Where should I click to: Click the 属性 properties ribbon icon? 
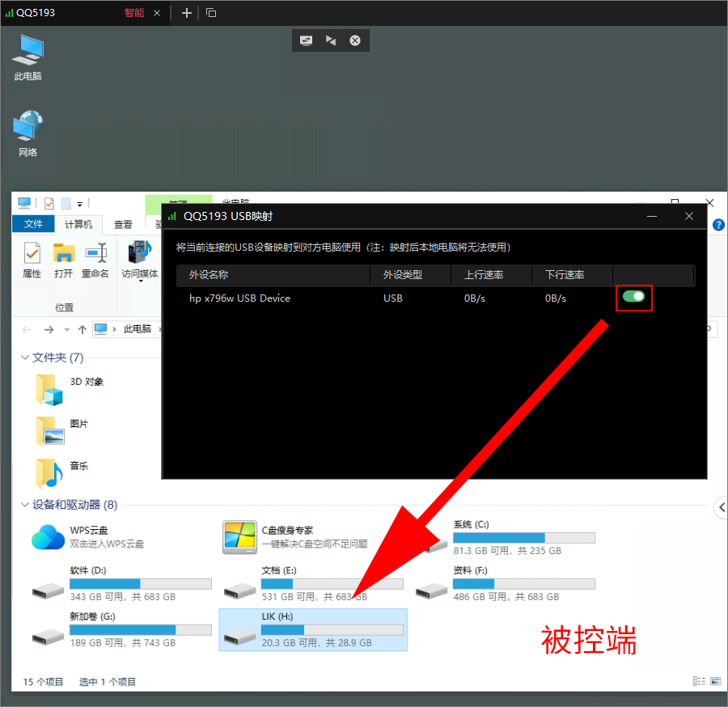[x=32, y=260]
